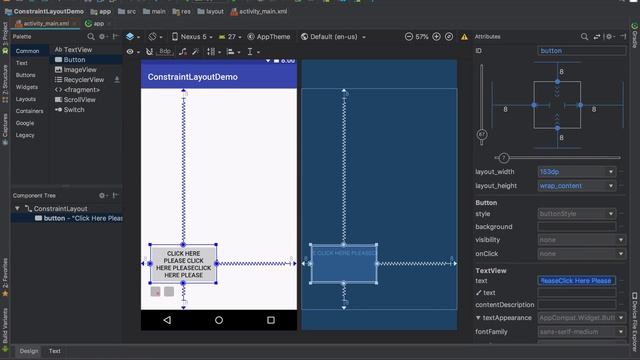Toggle autoconnect magnet
Screen dimensions: 640x360
pos(149,51)
